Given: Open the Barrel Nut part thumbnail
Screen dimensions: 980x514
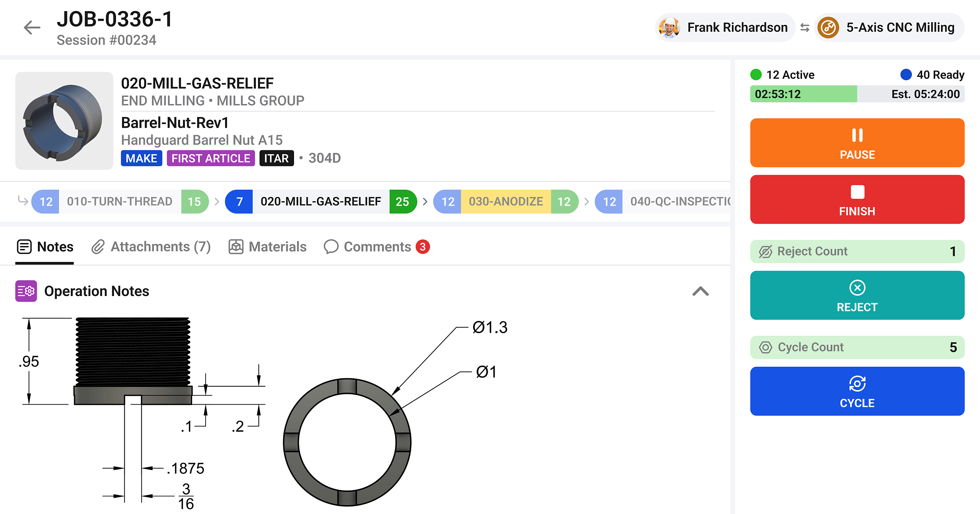Looking at the screenshot, I should pyautogui.click(x=64, y=121).
